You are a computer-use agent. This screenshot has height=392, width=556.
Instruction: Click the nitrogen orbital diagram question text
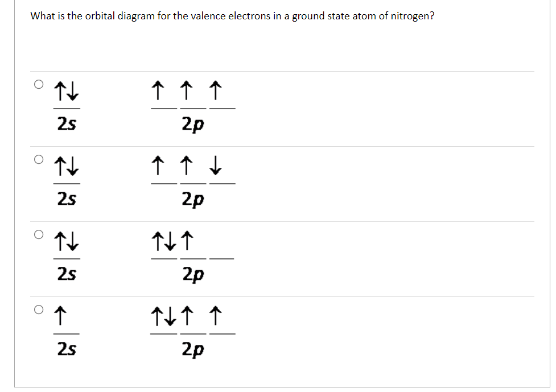[232, 16]
